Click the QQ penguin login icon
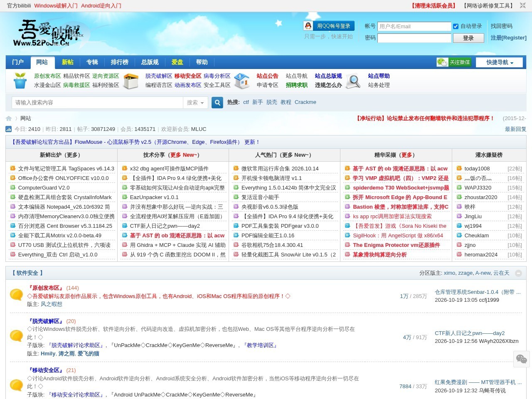This screenshot has height=399, width=532. (x=308, y=26)
